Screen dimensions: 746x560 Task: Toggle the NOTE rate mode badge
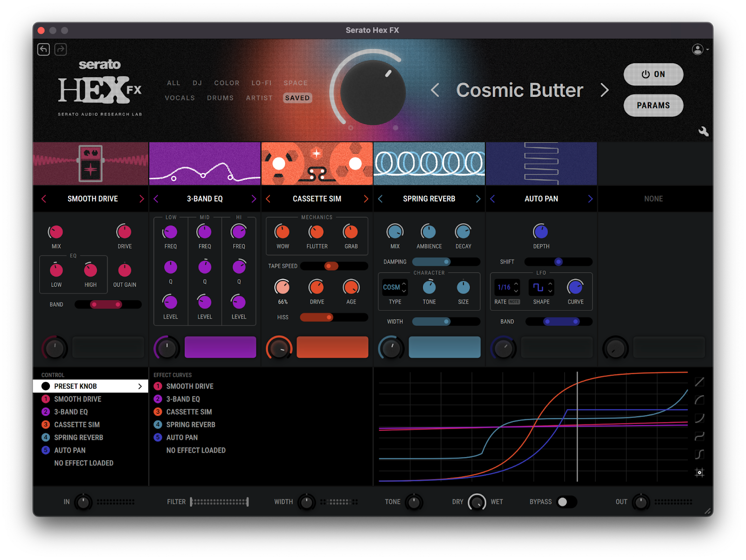click(x=514, y=302)
